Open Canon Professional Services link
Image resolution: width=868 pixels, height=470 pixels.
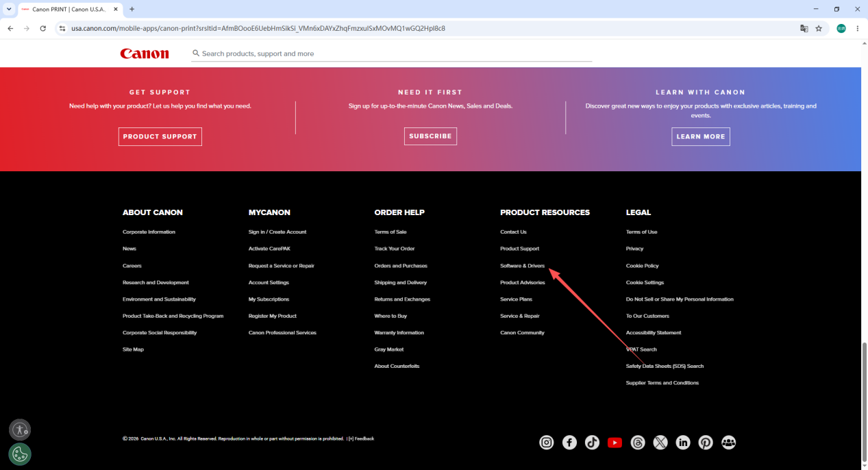(282, 333)
